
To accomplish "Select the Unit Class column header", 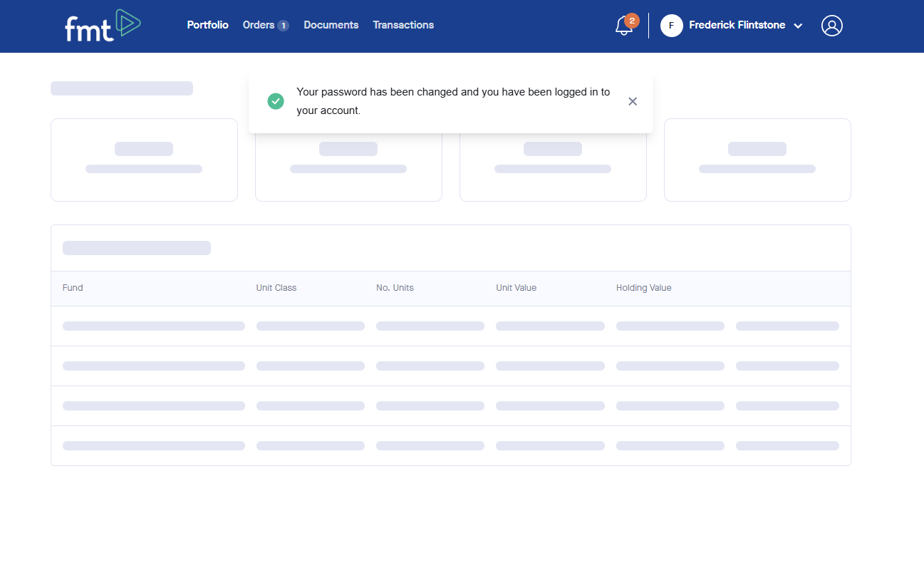I will click(276, 288).
